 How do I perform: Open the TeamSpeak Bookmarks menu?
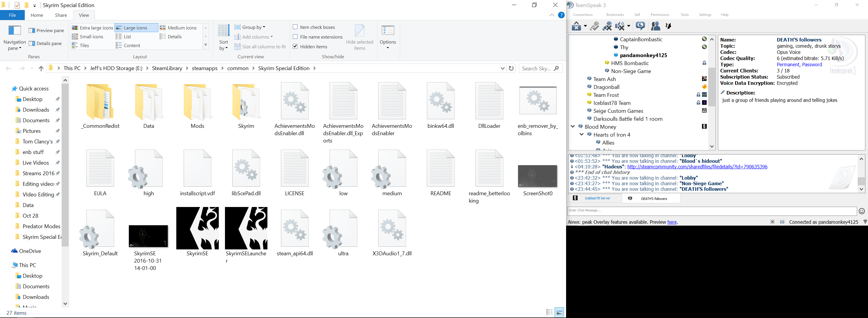click(x=615, y=14)
